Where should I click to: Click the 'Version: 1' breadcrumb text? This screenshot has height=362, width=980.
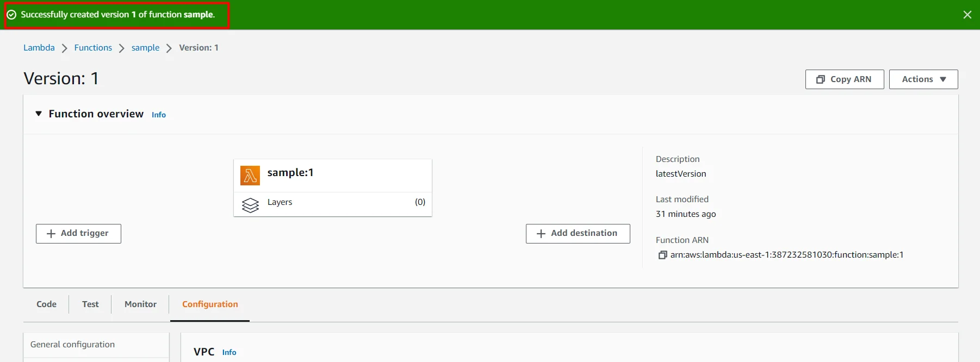[199, 48]
